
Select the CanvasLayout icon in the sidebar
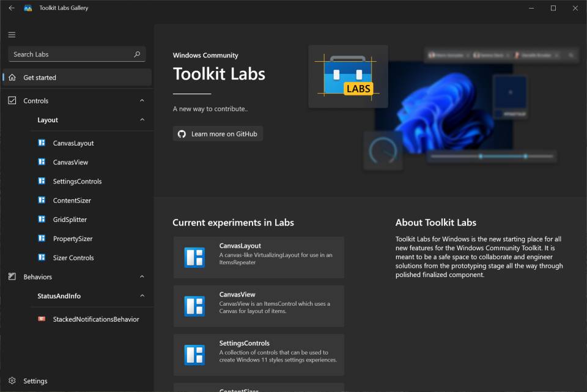(42, 142)
